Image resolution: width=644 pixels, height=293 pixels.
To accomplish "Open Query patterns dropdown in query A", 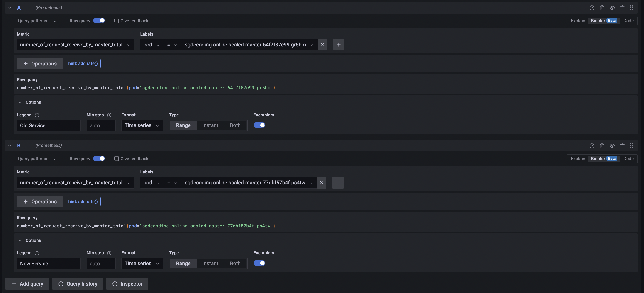I will point(37,21).
